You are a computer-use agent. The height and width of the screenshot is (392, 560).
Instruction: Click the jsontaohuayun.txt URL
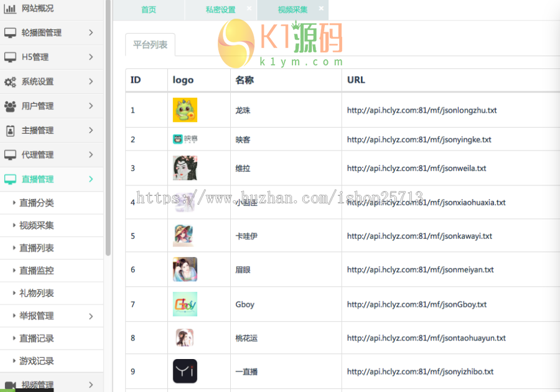(426, 338)
